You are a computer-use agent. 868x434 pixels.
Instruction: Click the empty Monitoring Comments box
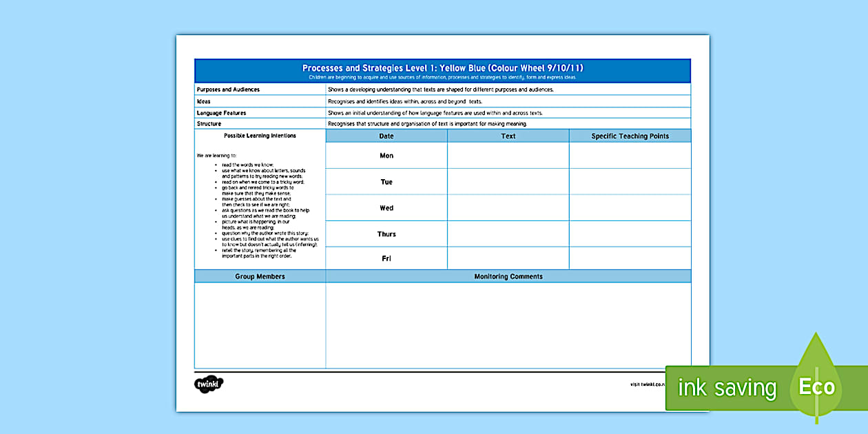click(508, 325)
